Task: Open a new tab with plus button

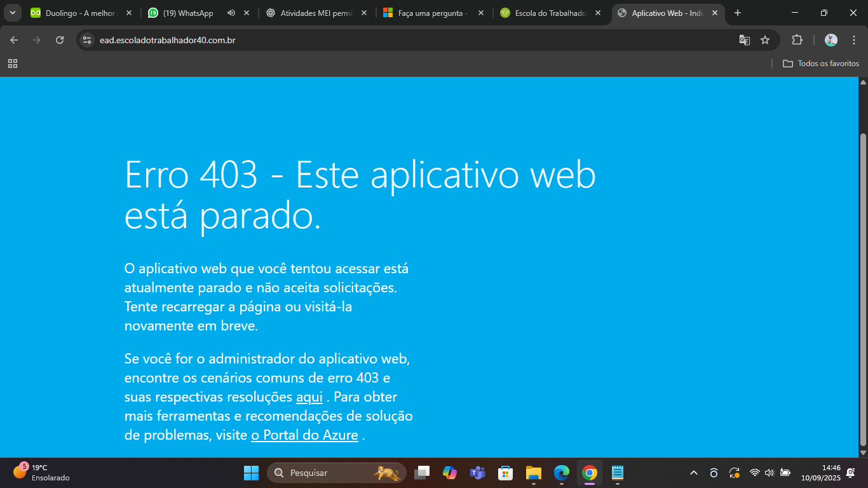Action: coord(738,13)
